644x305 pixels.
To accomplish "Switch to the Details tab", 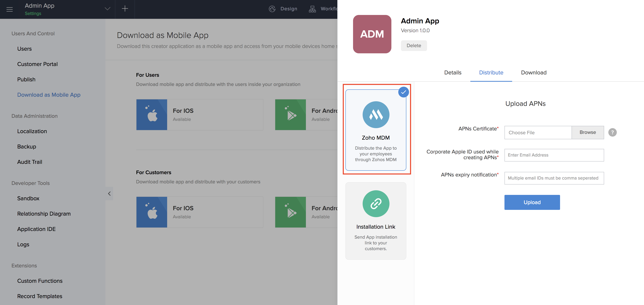I will [453, 73].
